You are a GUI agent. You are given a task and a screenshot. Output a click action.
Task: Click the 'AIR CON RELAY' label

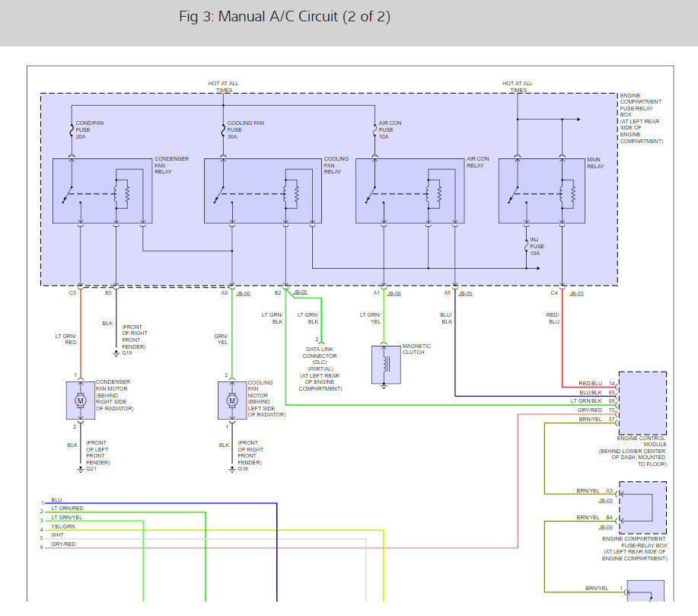click(x=478, y=162)
